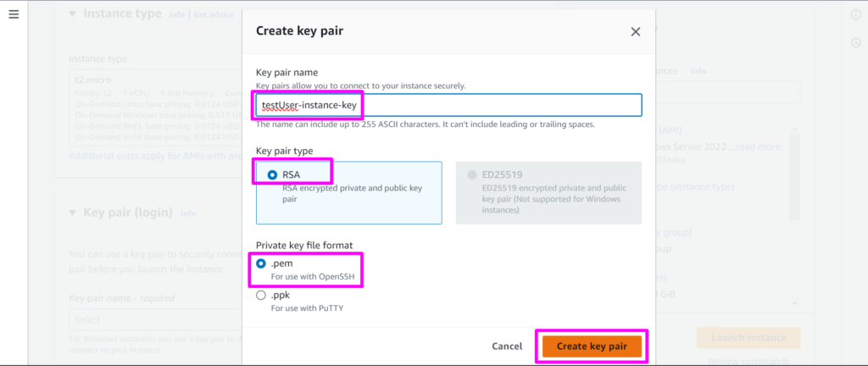
Task: Cancel the key pair creation
Action: tap(507, 347)
